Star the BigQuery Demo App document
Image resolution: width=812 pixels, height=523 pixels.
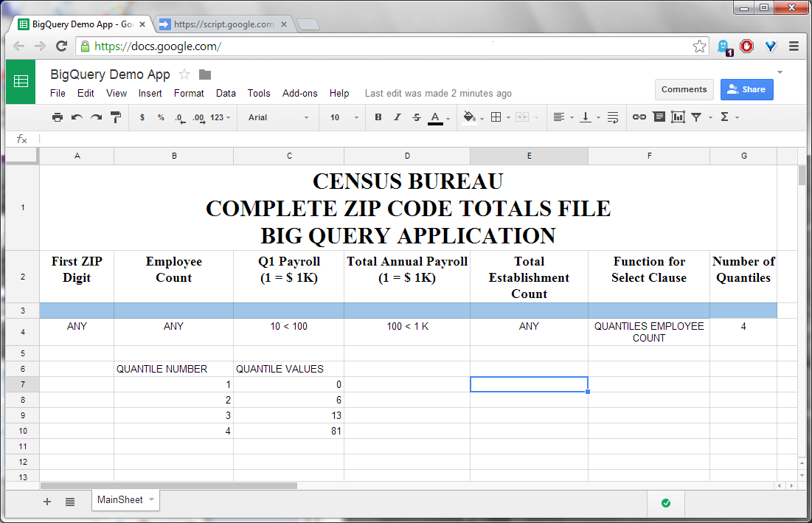click(184, 75)
